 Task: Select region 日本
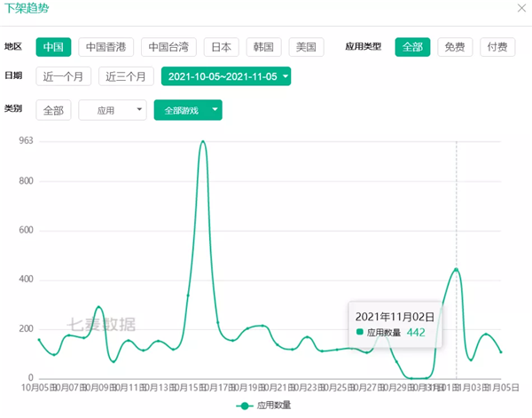tap(221, 47)
